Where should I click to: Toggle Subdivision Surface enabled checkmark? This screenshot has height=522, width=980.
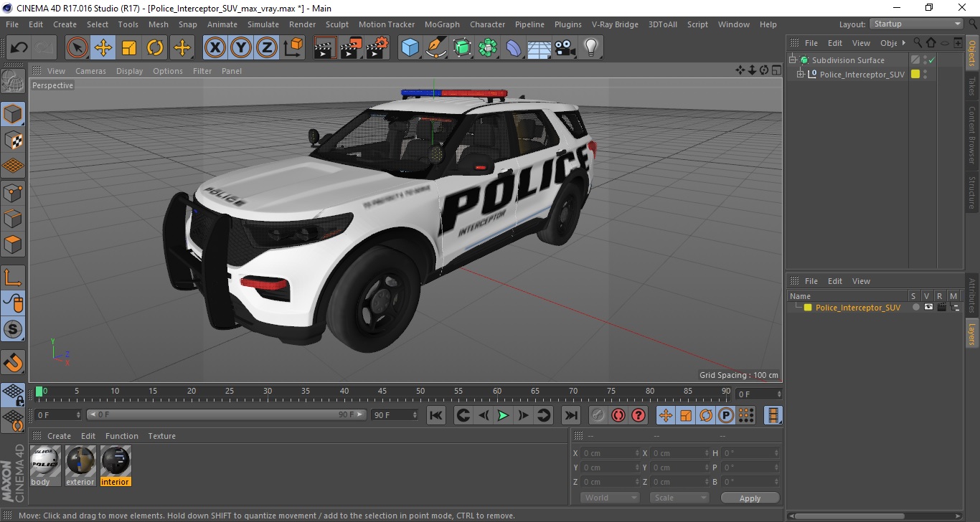point(932,60)
